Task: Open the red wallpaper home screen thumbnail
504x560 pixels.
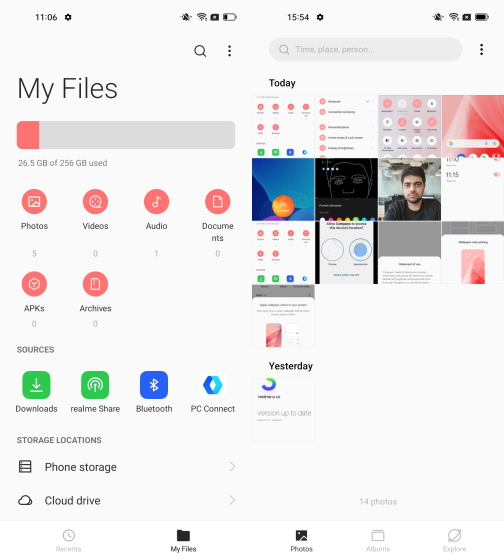Action: 473,126
